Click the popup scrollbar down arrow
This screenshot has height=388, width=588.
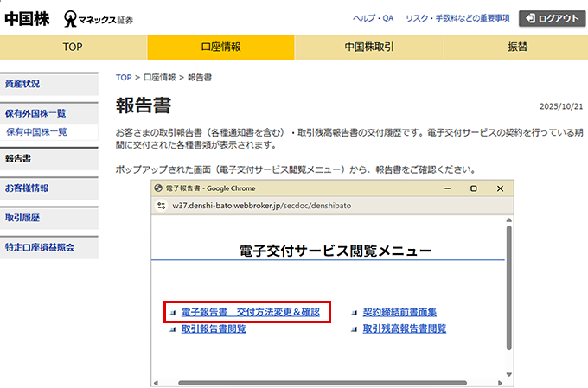(x=508, y=374)
